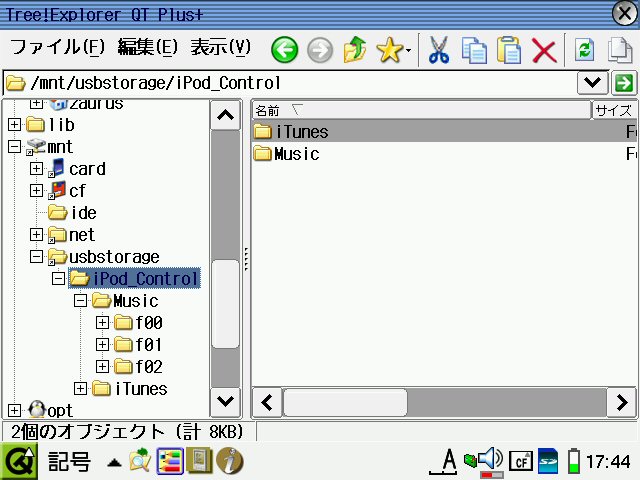640x480 pixels.
Task: Delete with red X icon
Action: pyautogui.click(x=543, y=49)
